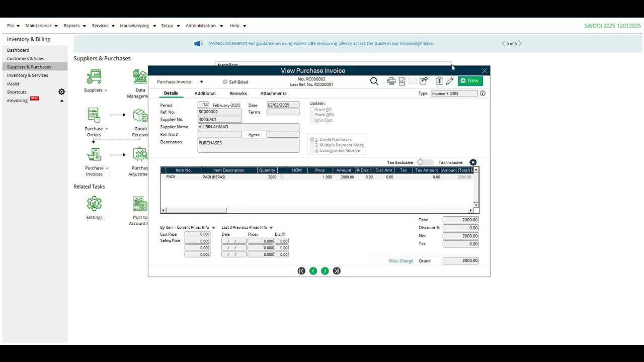This screenshot has width=644, height=362.
Task: Click the Date field 02/02/2025
Action: click(283, 105)
